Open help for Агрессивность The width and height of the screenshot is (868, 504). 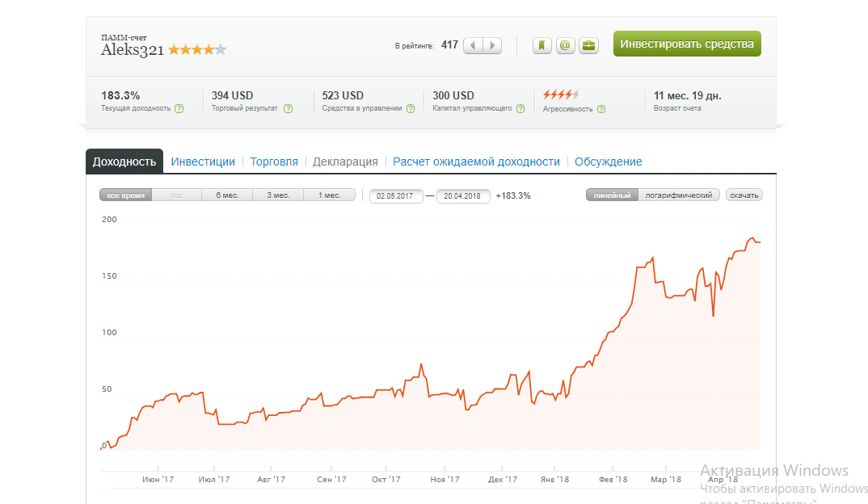(x=601, y=109)
